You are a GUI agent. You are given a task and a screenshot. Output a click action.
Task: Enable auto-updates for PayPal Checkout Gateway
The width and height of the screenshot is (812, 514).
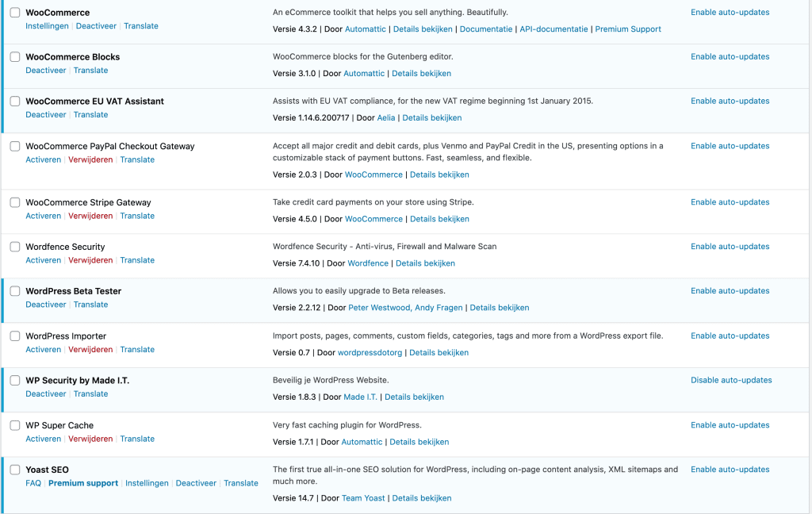click(730, 146)
